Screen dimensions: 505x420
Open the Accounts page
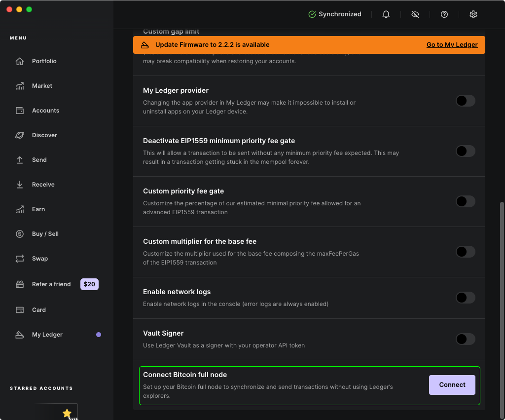pos(45,111)
